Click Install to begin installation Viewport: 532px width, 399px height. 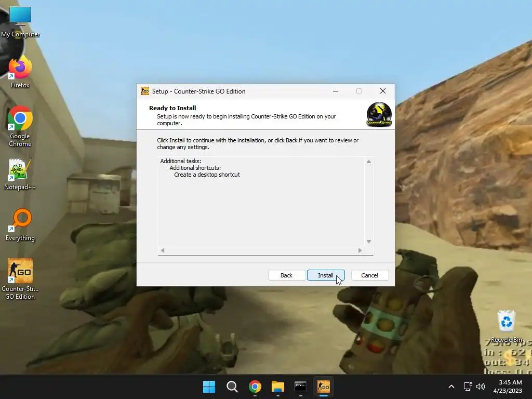pyautogui.click(x=326, y=275)
